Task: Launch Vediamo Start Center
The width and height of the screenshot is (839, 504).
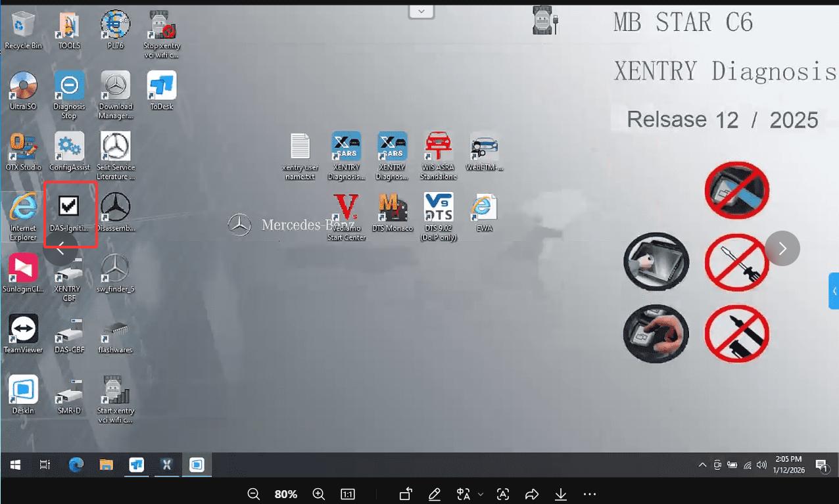Action: (346, 218)
